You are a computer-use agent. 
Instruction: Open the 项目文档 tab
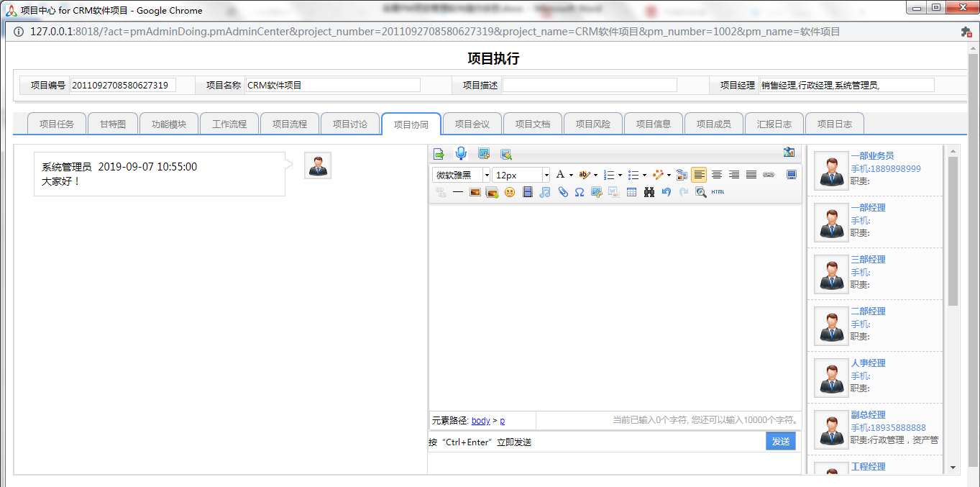[x=532, y=124]
